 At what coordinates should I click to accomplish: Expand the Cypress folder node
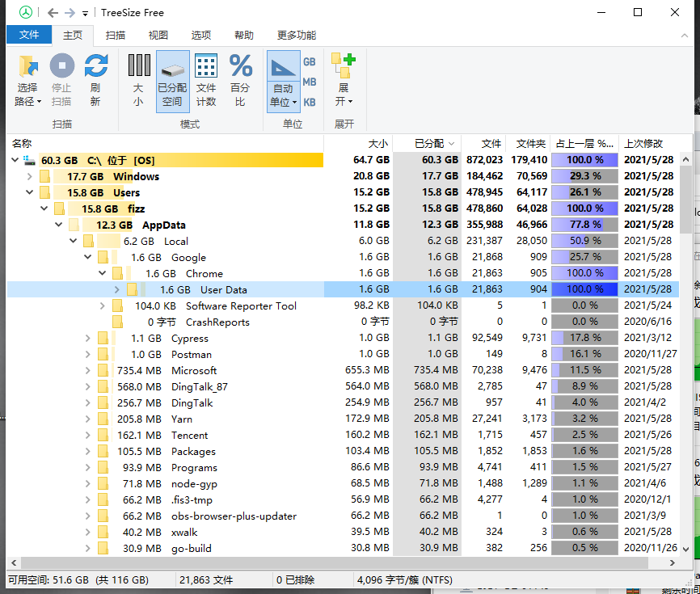coord(88,339)
